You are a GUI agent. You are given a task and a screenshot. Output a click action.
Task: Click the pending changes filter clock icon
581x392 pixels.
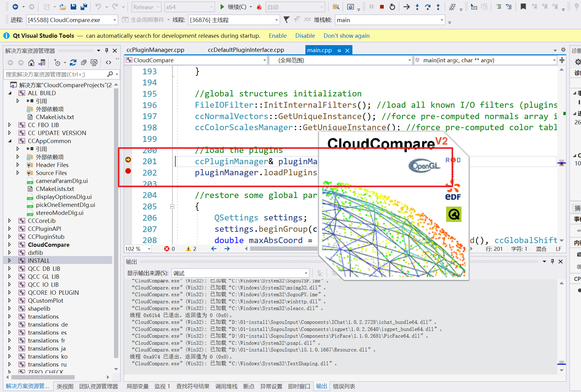(57, 63)
